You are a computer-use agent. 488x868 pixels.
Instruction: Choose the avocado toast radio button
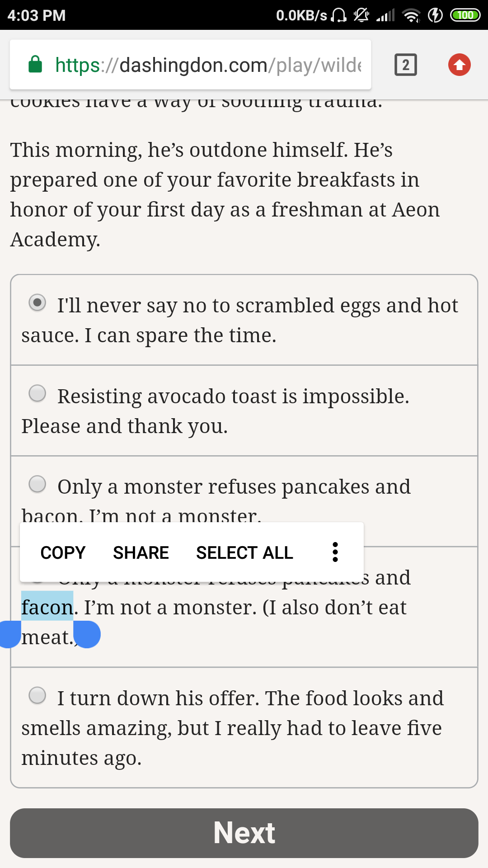click(x=38, y=393)
